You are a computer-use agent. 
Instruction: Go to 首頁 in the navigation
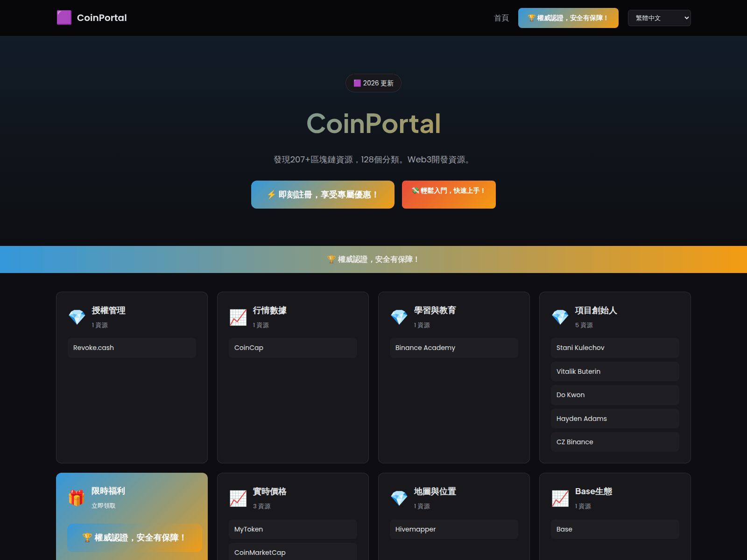[x=501, y=18]
